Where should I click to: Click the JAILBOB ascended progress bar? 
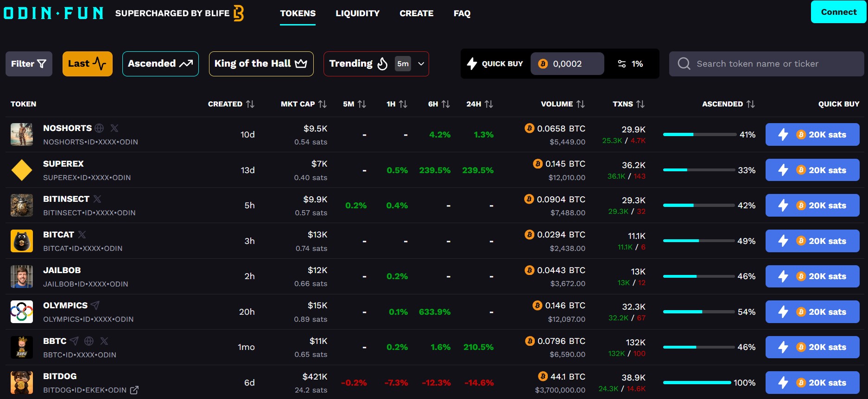[x=698, y=276]
